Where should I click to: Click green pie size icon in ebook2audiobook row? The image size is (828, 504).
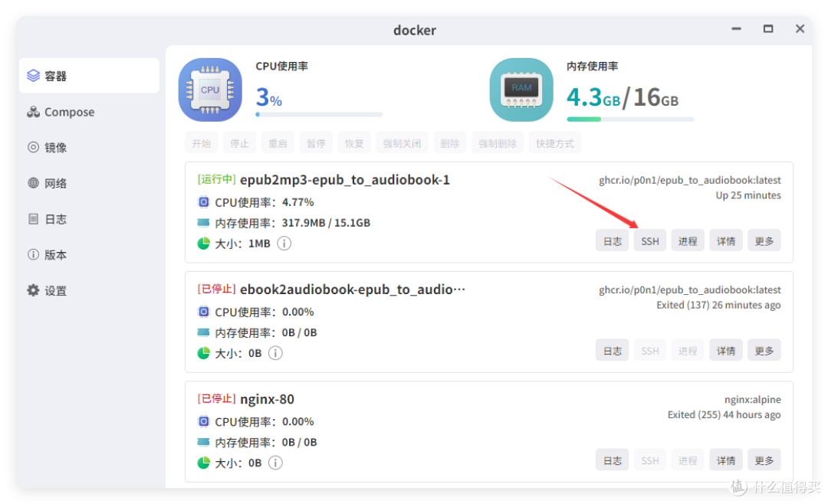coord(203,353)
